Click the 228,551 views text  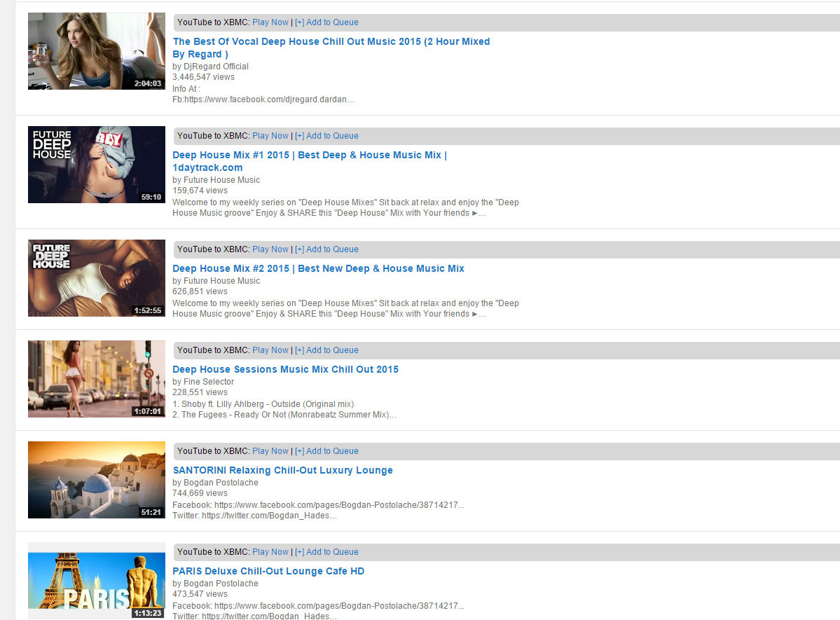click(200, 392)
